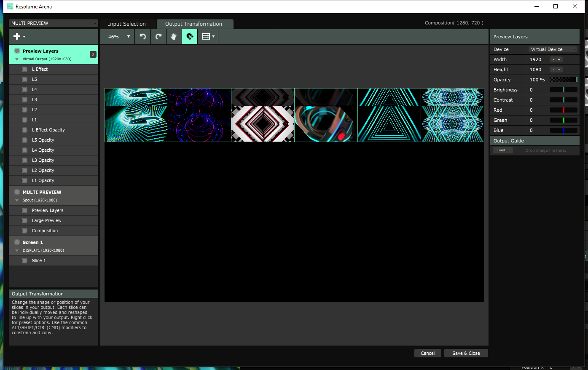Click the redo arrow in the toolbar
Viewport: 588px width, 370px height.
pos(158,37)
